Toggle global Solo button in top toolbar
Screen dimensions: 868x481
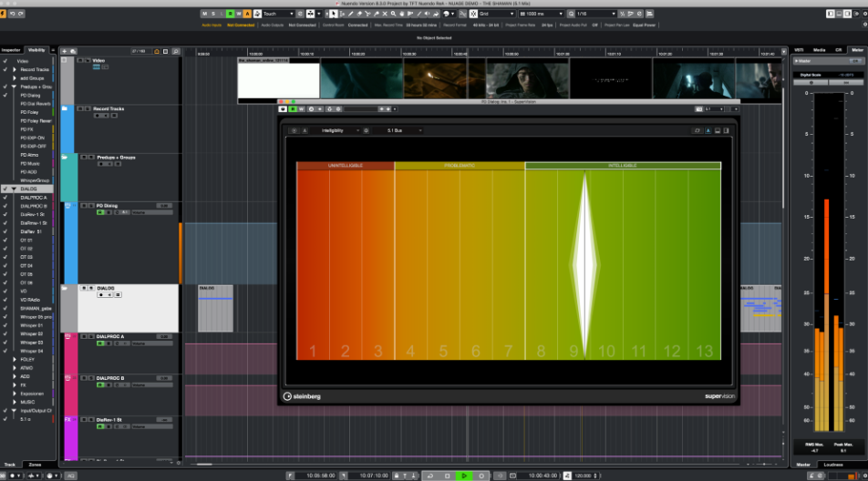pos(213,14)
